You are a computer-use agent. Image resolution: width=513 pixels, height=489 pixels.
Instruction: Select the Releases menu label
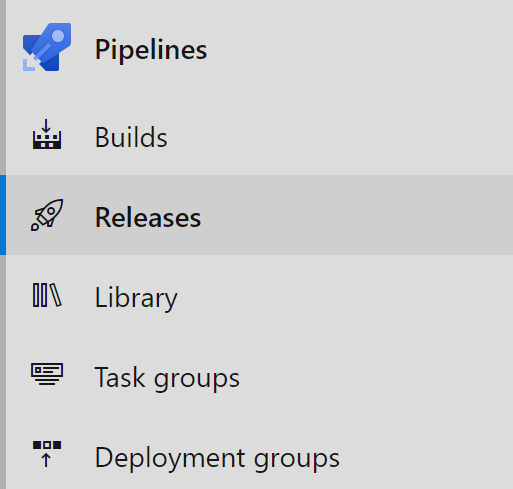148,217
